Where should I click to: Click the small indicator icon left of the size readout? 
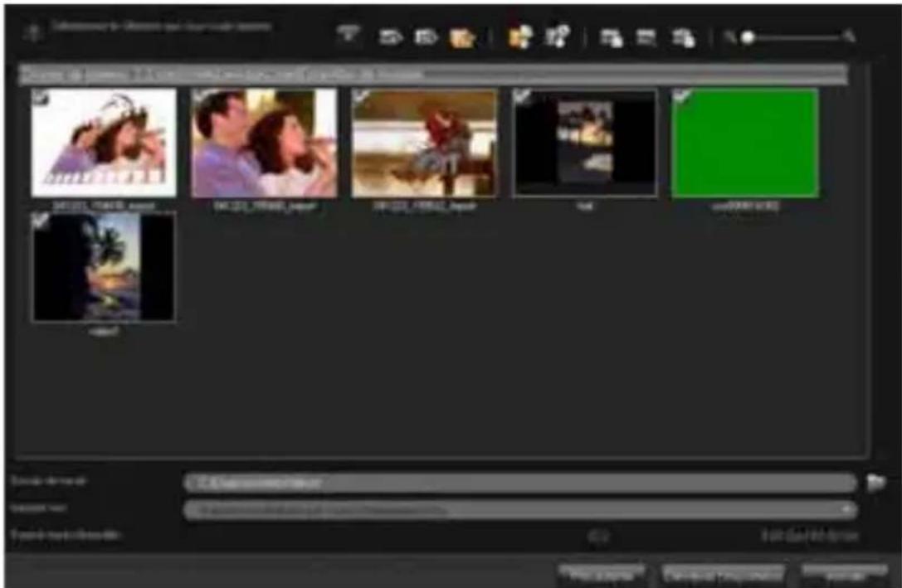point(598,537)
